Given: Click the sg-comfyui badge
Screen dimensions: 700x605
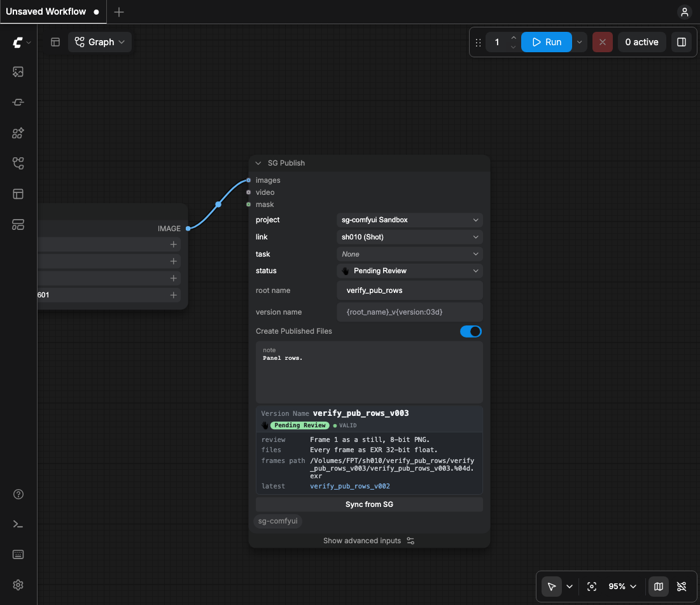Looking at the screenshot, I should tap(277, 521).
